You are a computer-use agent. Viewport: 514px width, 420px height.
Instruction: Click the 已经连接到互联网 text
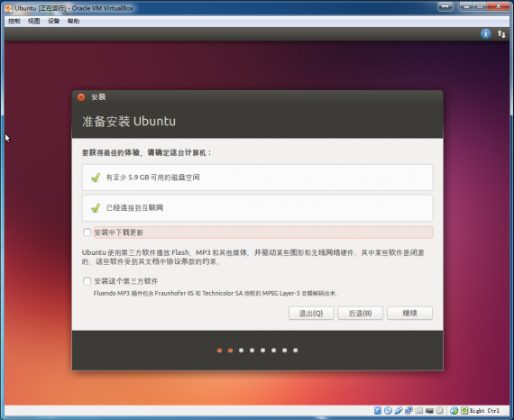[134, 207]
